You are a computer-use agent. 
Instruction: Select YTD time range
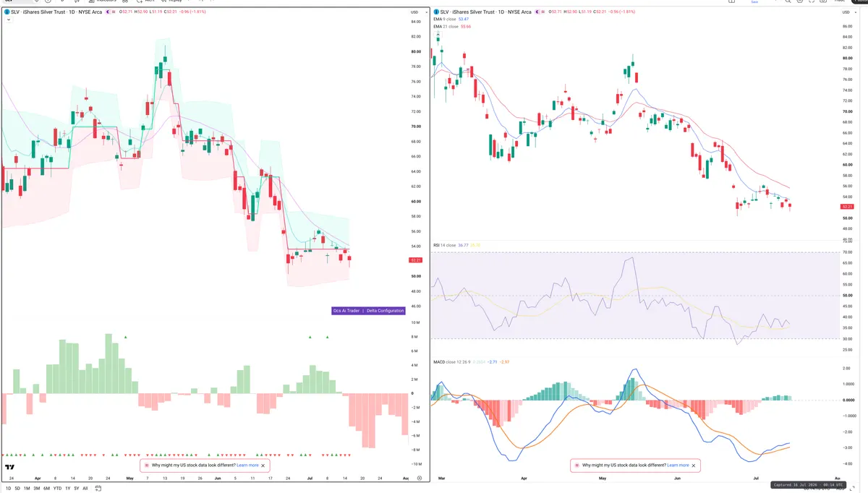[x=57, y=488]
